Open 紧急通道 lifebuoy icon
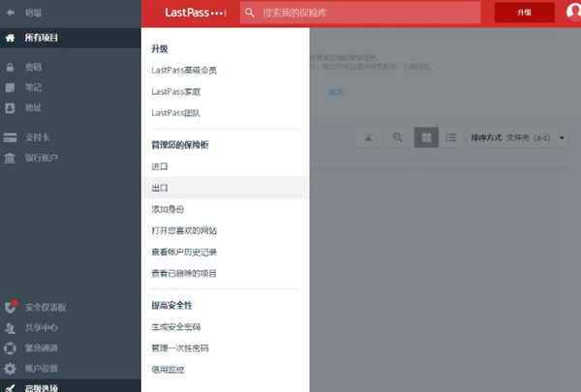This screenshot has height=392, width=581. point(10,348)
